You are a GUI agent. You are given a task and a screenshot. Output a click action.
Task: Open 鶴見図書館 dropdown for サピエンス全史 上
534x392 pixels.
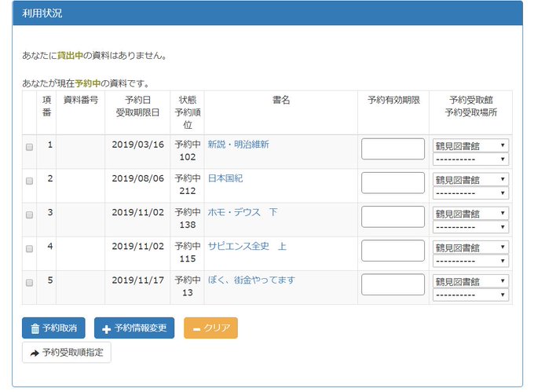point(470,247)
